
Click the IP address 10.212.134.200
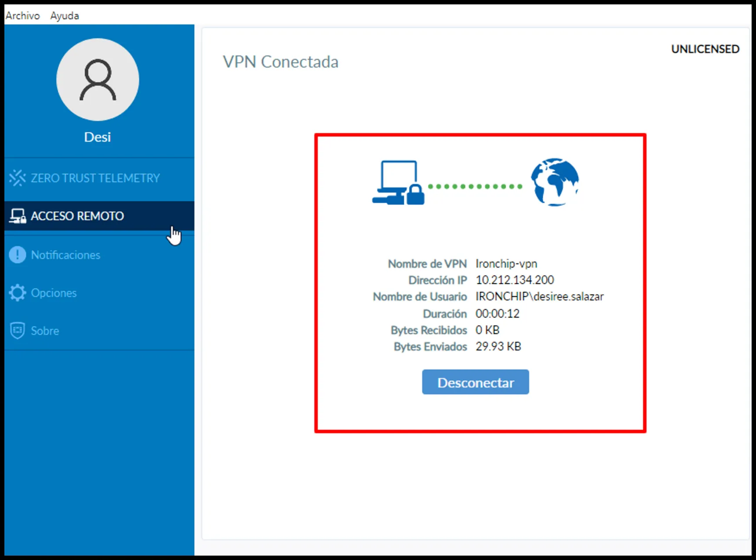515,280
